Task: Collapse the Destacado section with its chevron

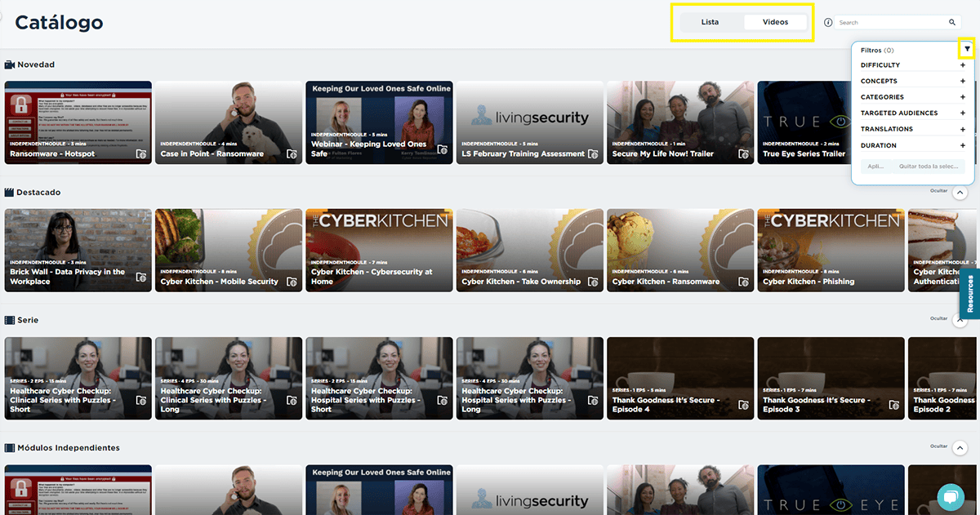Action: pos(960,193)
